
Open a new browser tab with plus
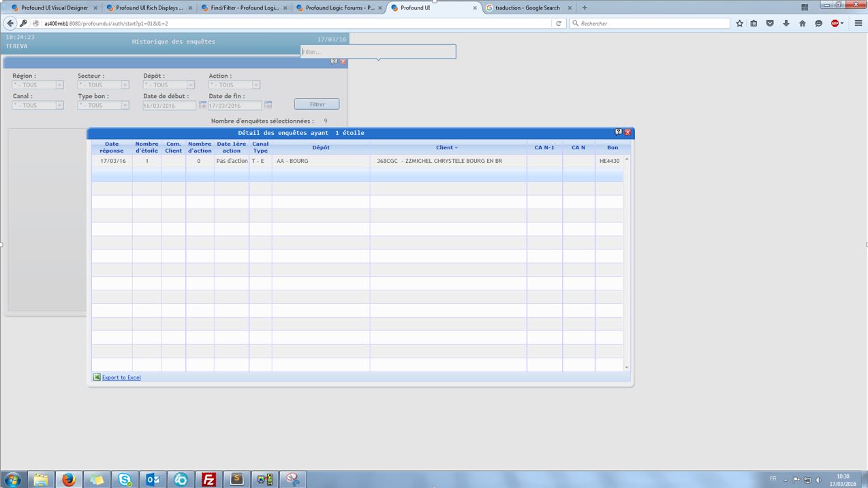585,7
